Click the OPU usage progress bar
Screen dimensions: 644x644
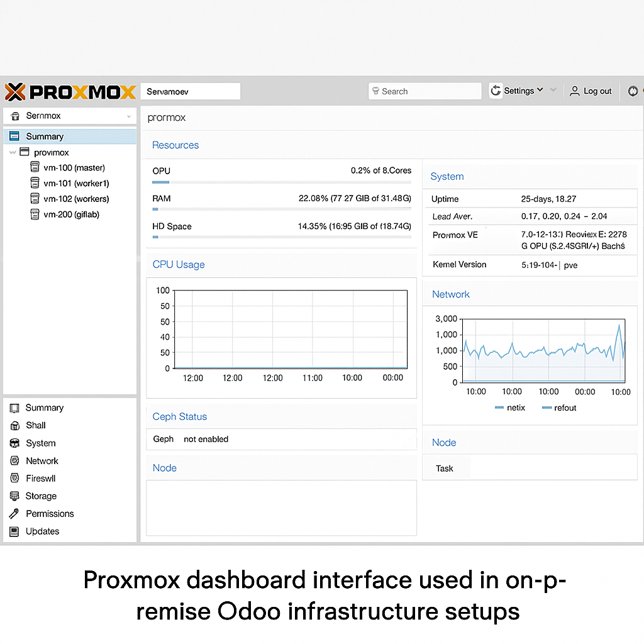pyautogui.click(x=282, y=182)
